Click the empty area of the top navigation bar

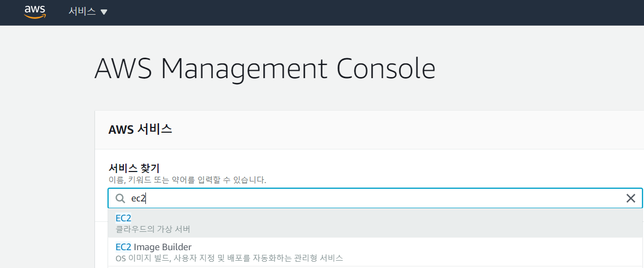coord(367,12)
